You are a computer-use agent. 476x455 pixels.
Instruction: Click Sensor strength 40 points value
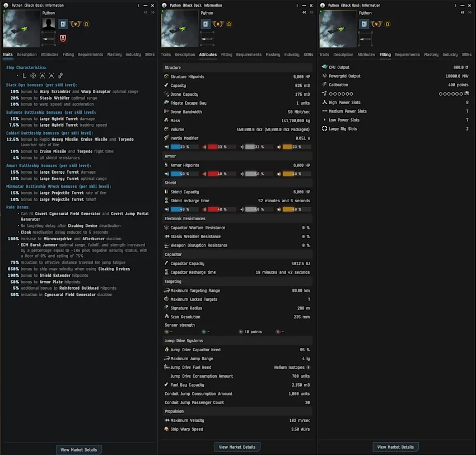253,332
